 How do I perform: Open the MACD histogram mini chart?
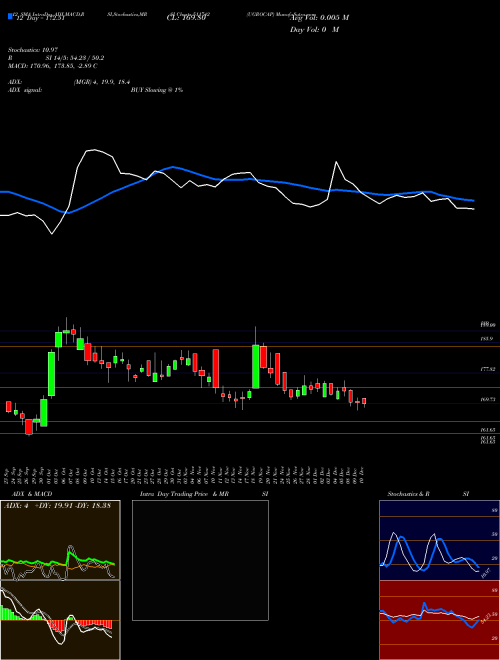[60, 620]
